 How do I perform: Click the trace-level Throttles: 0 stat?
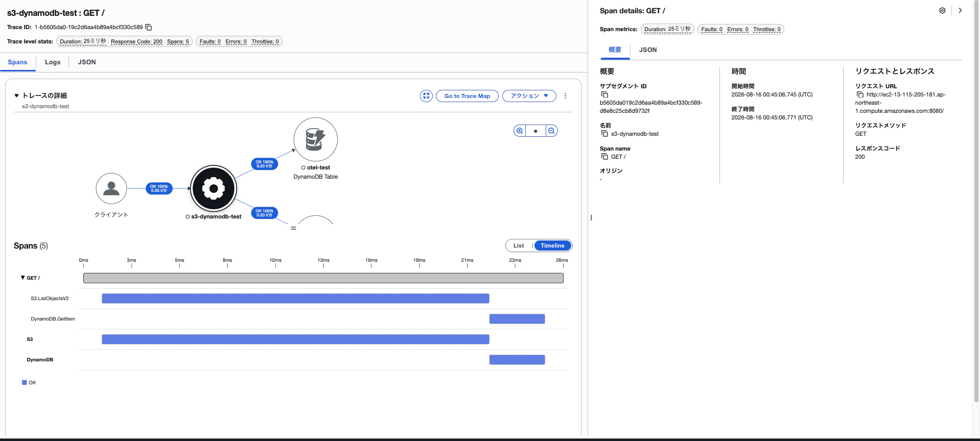click(x=265, y=41)
